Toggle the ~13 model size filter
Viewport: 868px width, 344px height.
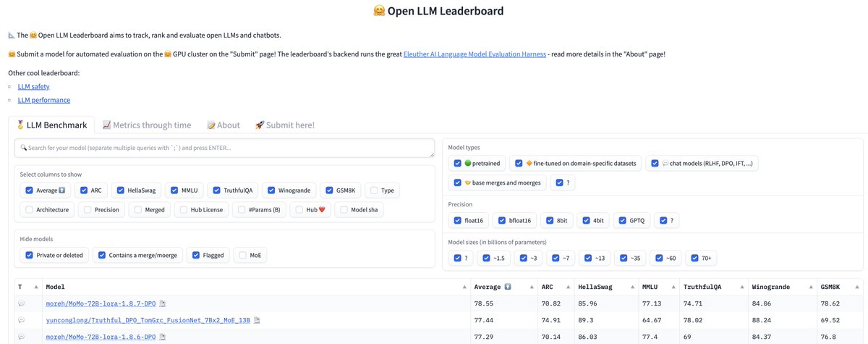tap(590, 258)
